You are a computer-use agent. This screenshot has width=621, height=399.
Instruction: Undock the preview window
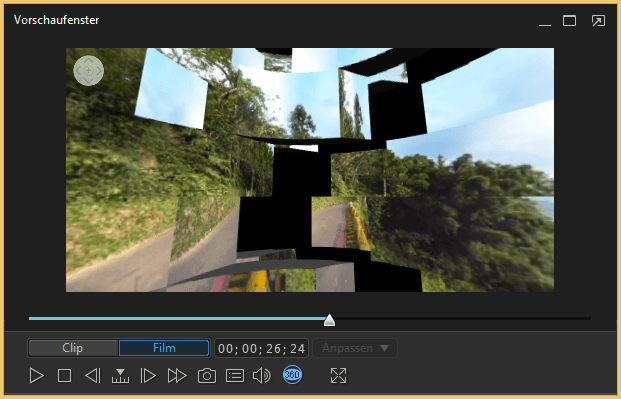click(x=598, y=21)
